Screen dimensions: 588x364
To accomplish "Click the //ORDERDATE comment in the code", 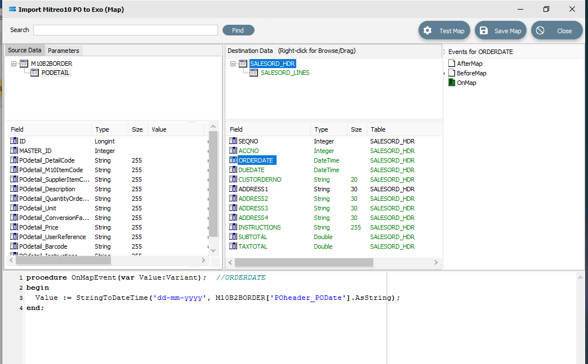I will click(240, 277).
